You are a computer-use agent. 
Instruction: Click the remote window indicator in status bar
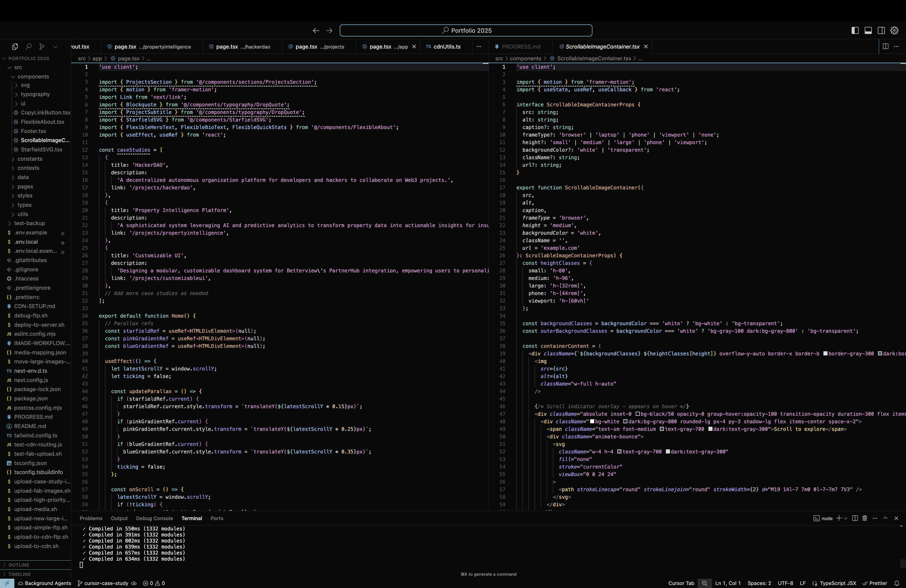coord(7,583)
